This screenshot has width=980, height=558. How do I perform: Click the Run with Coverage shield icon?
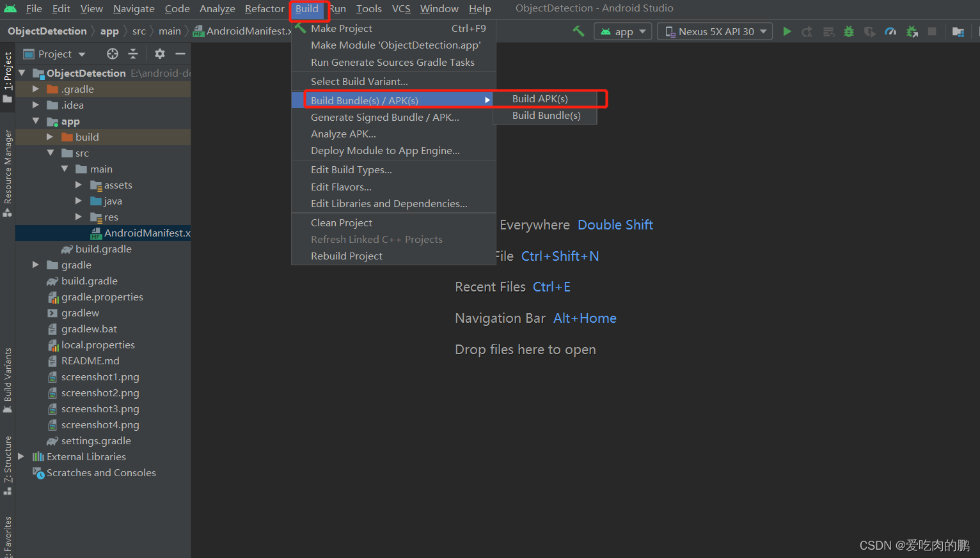point(870,31)
